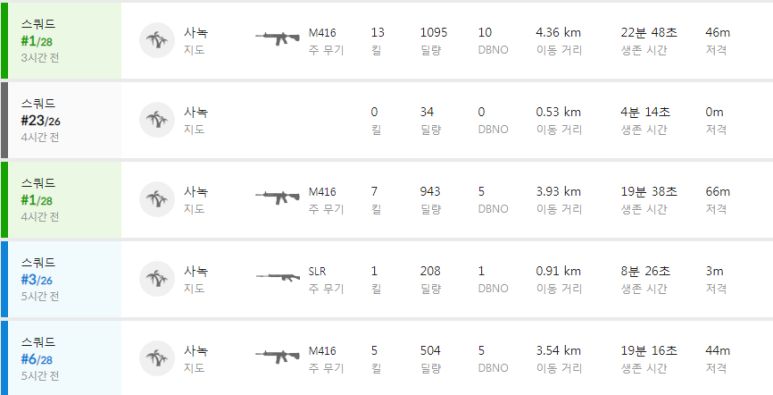Click the SLR rifle icon
This screenshot has height=395, width=773.
[278, 277]
